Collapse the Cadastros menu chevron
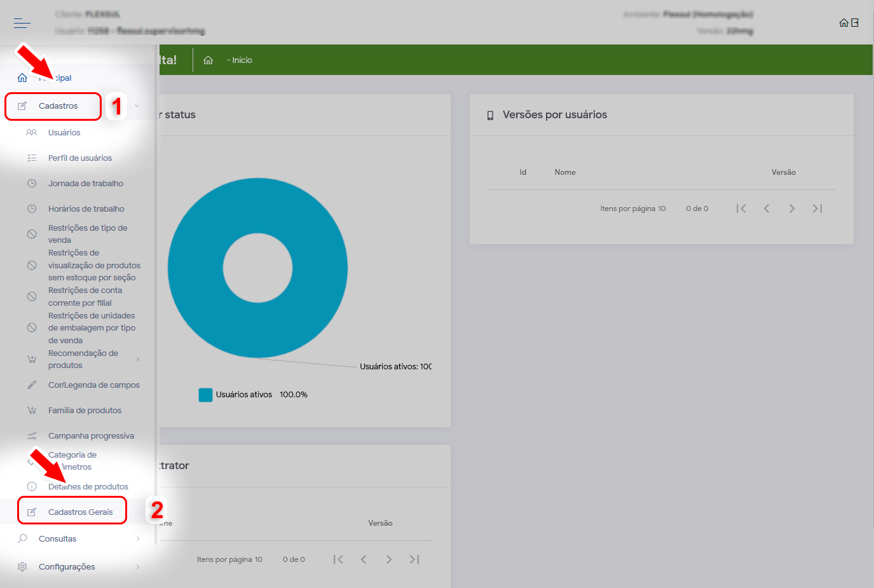 tap(137, 106)
